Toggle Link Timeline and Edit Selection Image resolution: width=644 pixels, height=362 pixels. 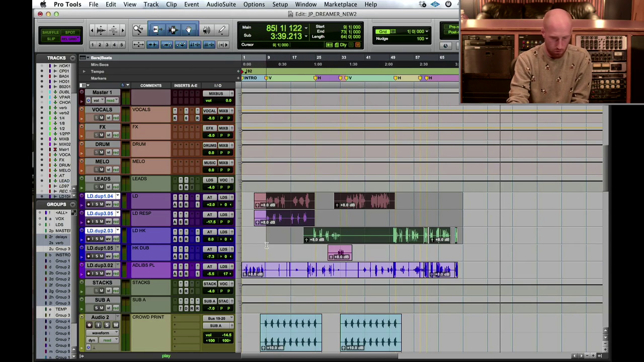point(195,45)
